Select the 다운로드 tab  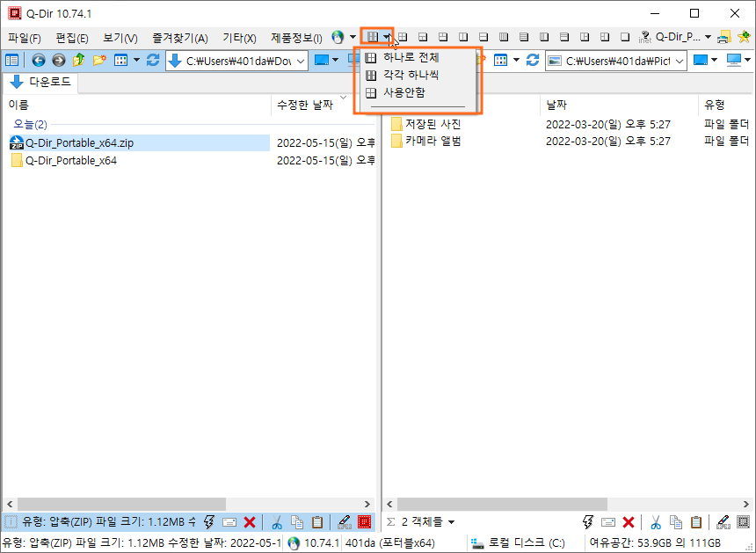(40, 82)
